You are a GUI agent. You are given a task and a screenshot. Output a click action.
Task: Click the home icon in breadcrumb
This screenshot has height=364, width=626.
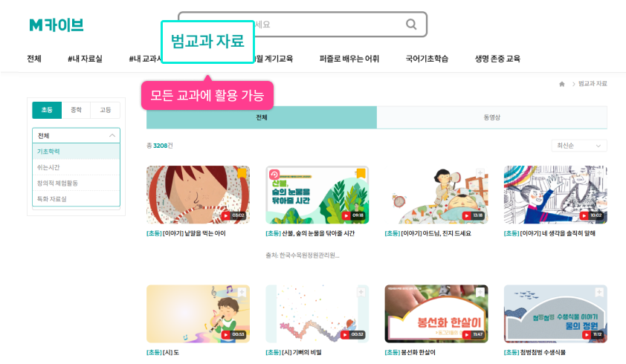[562, 84]
